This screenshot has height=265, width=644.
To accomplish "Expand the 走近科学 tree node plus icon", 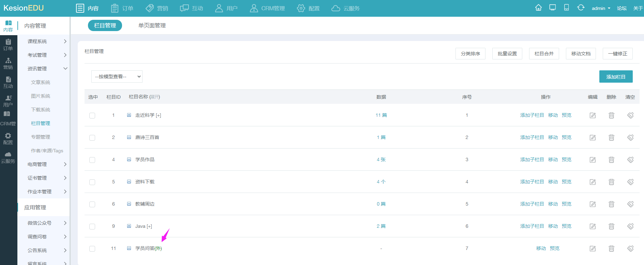I will [x=129, y=115].
